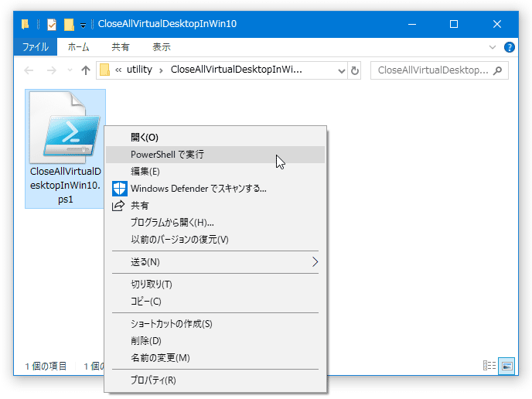Screen dimensions: 532x399
Task: Click the Windows Defender shield icon
Action: (x=119, y=189)
